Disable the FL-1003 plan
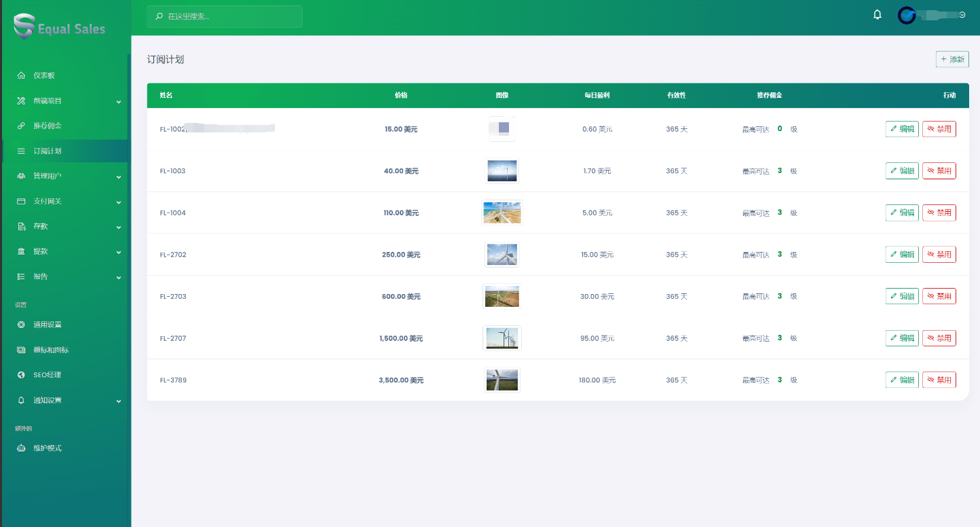The width and height of the screenshot is (980, 527). click(x=939, y=170)
